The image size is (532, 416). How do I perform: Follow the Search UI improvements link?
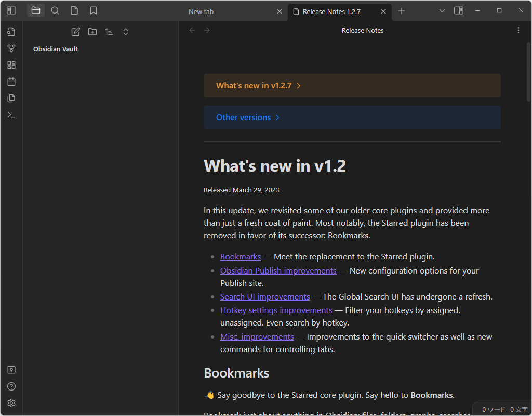[x=265, y=297]
